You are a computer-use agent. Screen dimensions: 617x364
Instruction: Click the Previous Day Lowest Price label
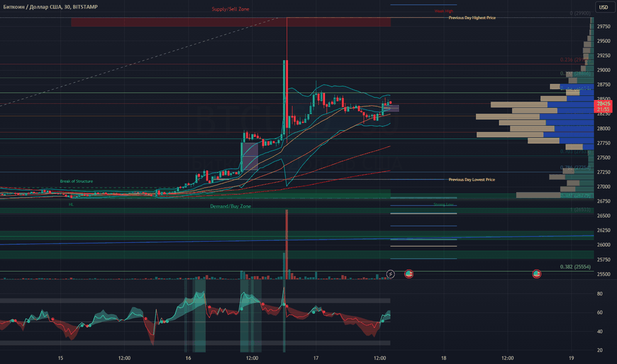pyautogui.click(x=472, y=179)
